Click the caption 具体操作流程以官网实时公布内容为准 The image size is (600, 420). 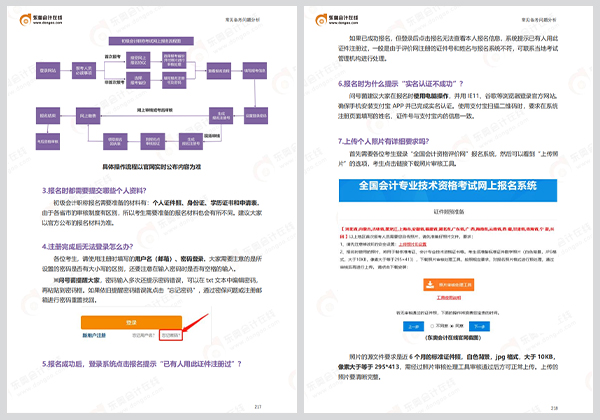(152, 167)
